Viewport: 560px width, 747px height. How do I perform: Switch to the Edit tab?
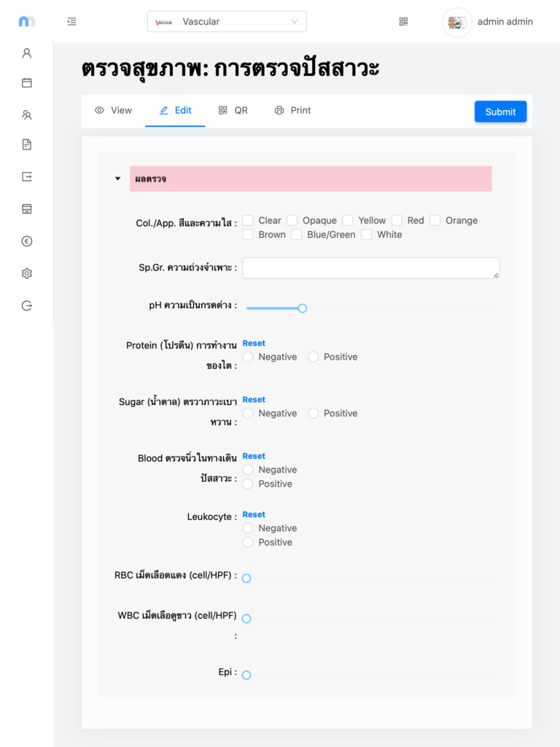click(175, 111)
